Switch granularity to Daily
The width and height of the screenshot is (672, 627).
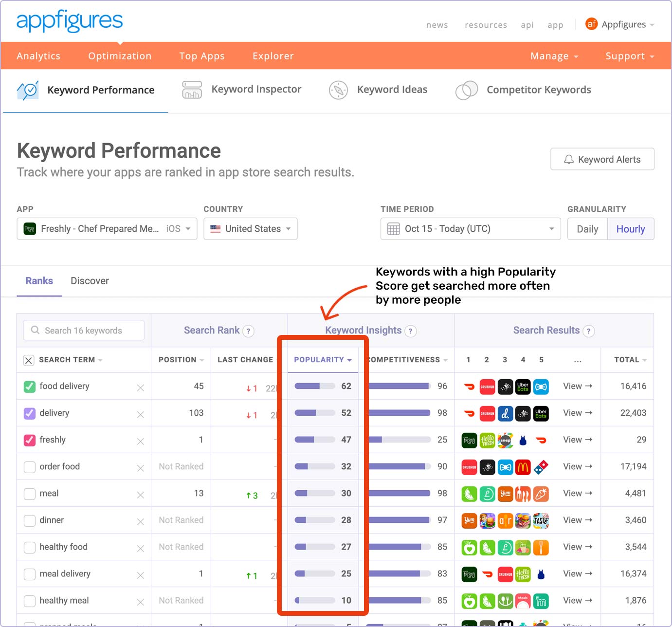pos(587,229)
